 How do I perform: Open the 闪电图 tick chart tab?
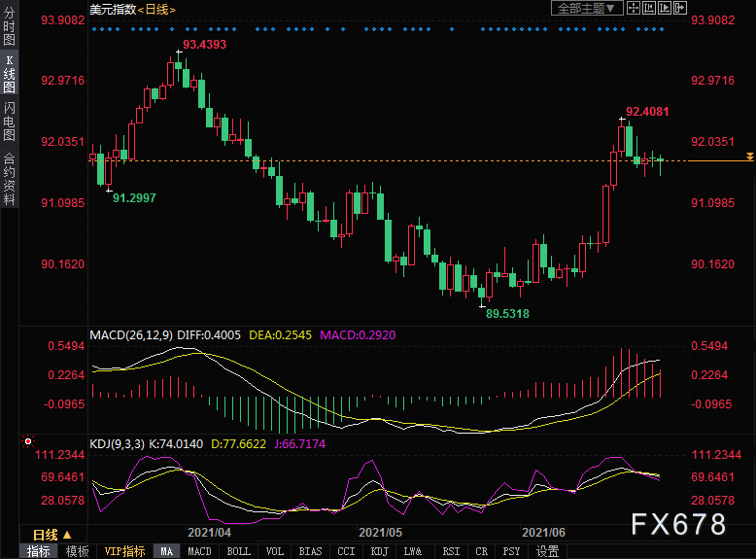[x=9, y=122]
